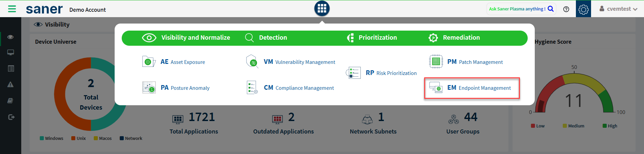Click the High legend color swatch
This screenshot has width=644, height=154.
tap(605, 126)
